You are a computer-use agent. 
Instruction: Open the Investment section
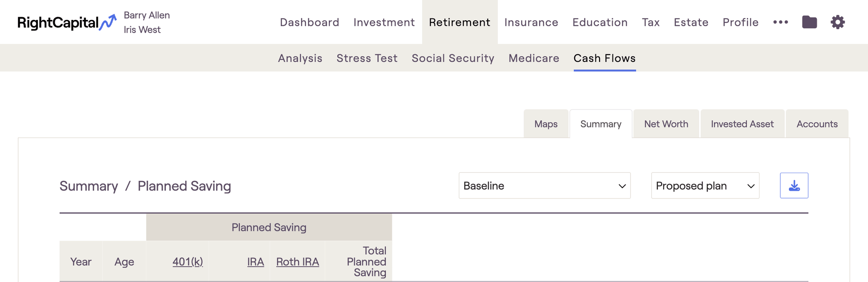coord(384,22)
